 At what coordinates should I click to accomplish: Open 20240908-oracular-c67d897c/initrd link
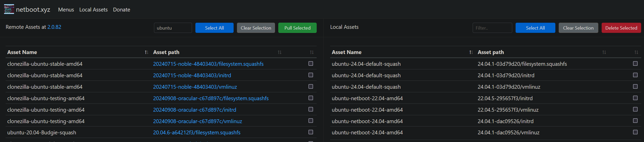click(x=195, y=110)
